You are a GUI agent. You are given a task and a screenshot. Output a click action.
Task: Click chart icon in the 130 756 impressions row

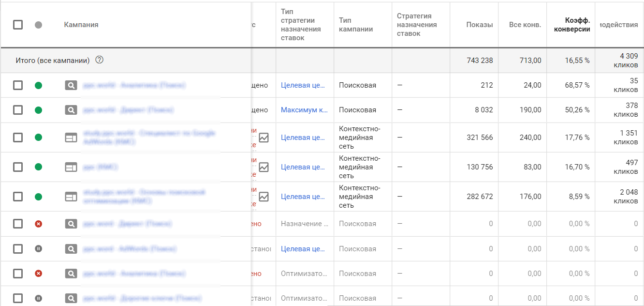point(263,167)
